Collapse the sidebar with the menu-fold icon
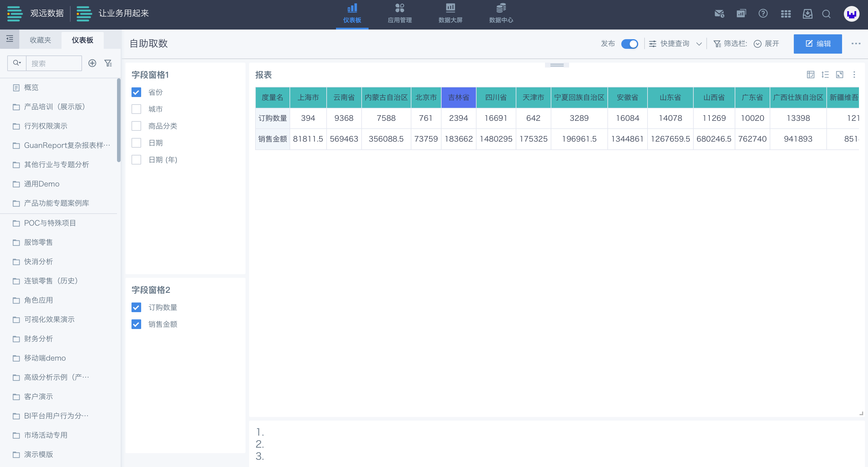 [10, 39]
